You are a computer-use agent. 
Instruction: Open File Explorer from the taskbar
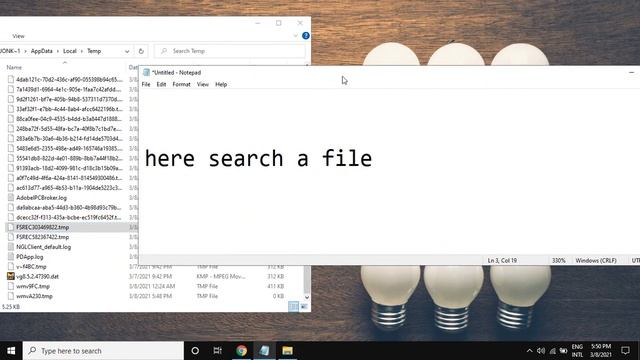[287, 351]
